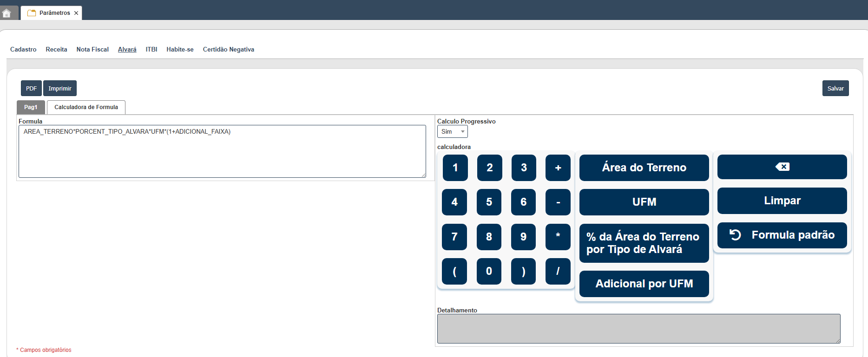868x357 pixels.
Task: Export the page with PDF button
Action: tap(31, 88)
